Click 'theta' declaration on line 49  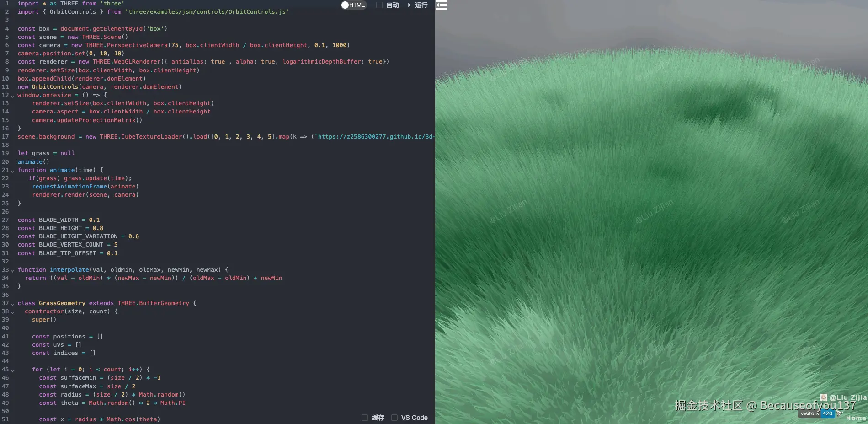(x=69, y=403)
